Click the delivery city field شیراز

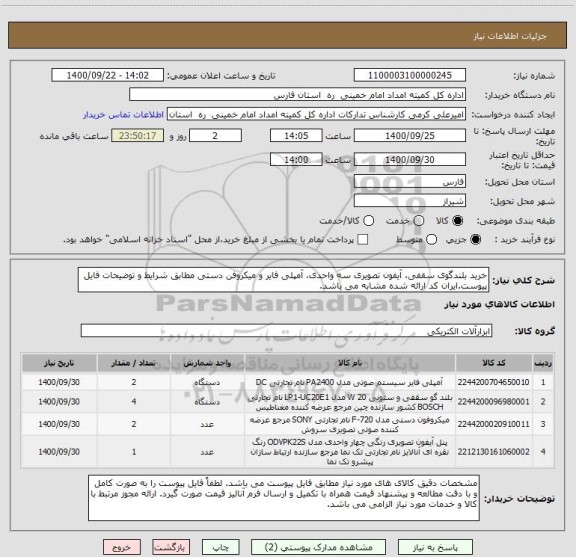(410, 201)
